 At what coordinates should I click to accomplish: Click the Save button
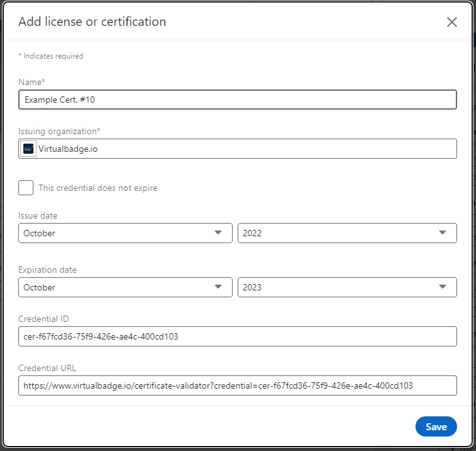click(436, 426)
